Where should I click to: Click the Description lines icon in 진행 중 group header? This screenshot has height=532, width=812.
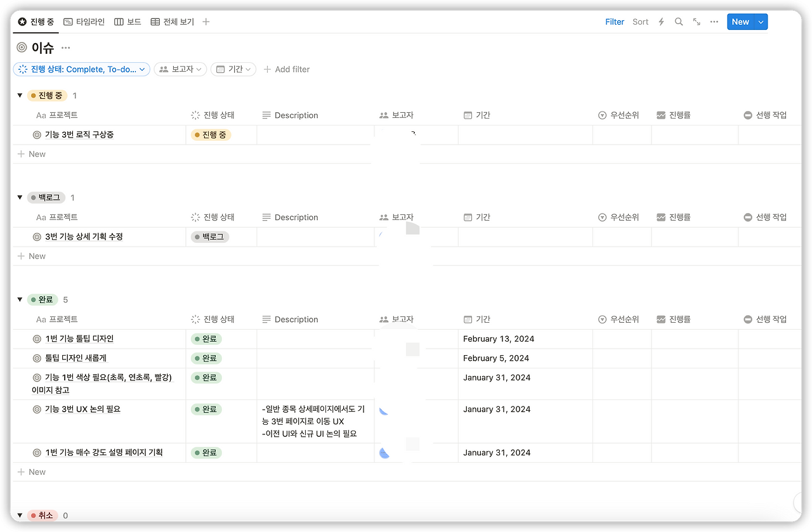tap(266, 115)
